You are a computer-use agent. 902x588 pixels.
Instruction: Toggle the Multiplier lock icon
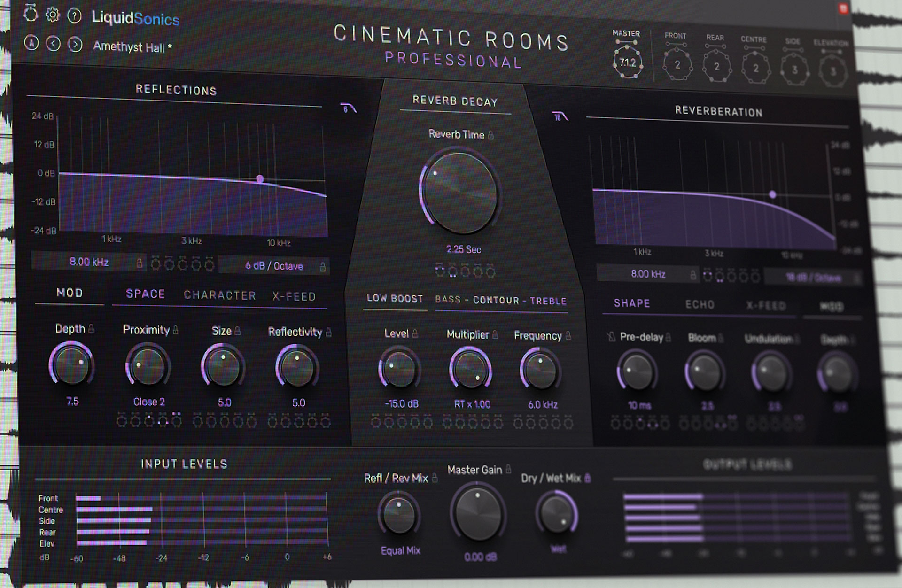click(x=495, y=335)
